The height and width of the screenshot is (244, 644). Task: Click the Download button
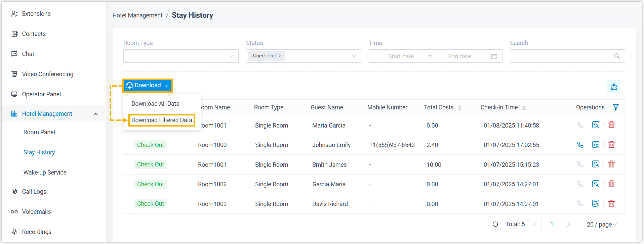click(148, 86)
